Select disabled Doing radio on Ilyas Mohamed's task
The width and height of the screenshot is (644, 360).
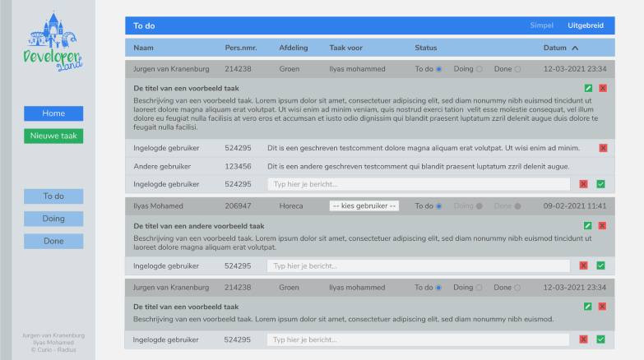coord(480,206)
